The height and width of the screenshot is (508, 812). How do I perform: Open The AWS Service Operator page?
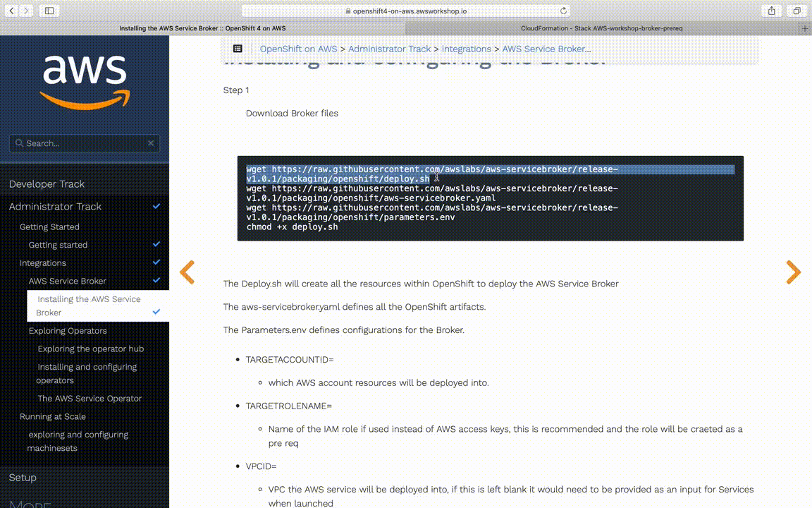90,399
